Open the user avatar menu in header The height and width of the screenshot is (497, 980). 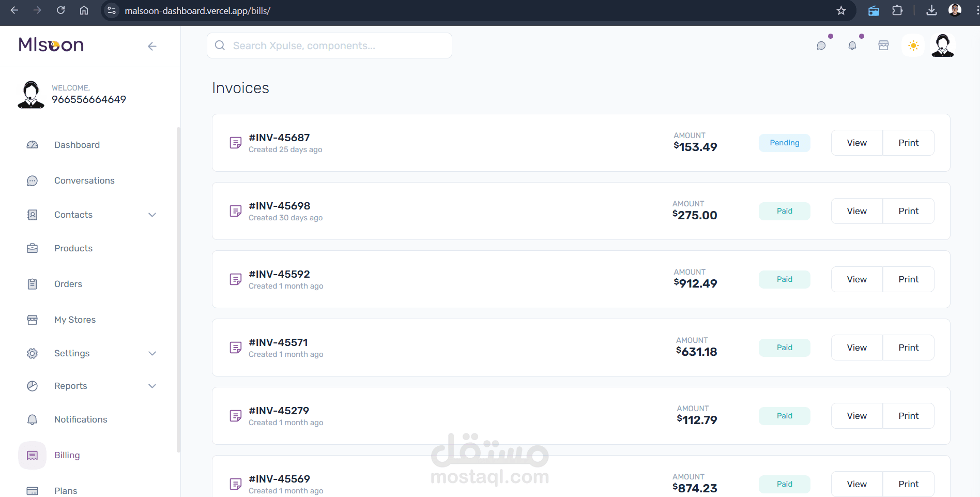click(942, 46)
